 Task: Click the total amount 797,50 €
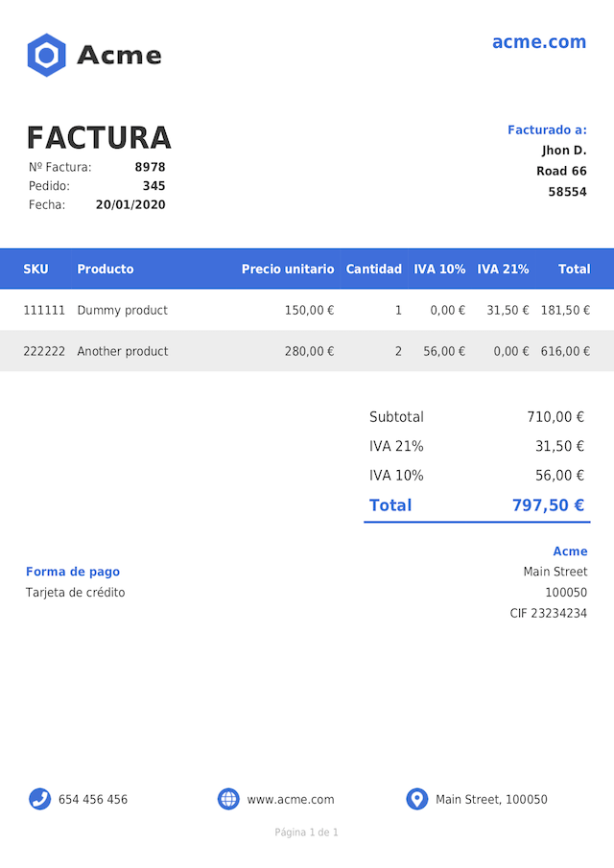(x=548, y=504)
